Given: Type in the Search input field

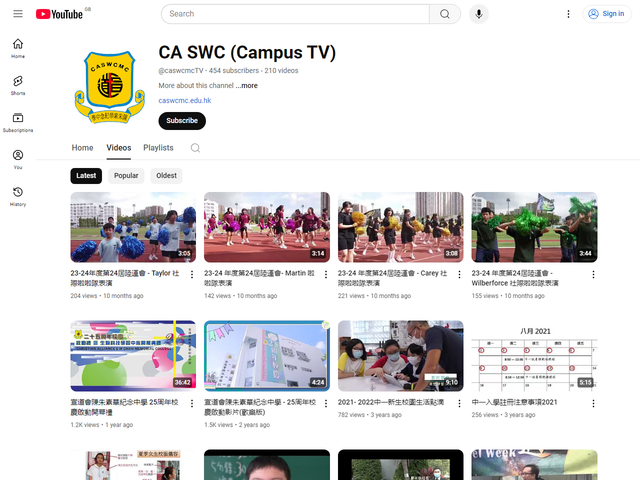Looking at the screenshot, I should [x=295, y=14].
